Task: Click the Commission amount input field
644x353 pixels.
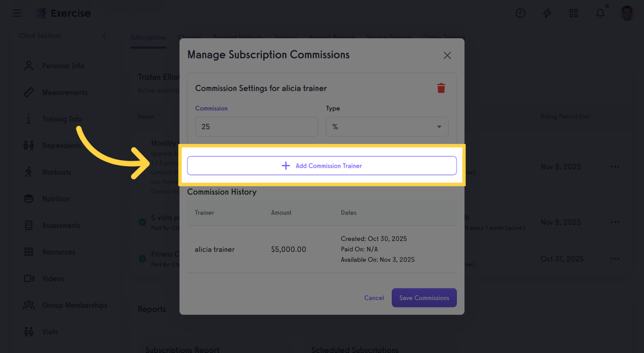Action: [x=256, y=126]
